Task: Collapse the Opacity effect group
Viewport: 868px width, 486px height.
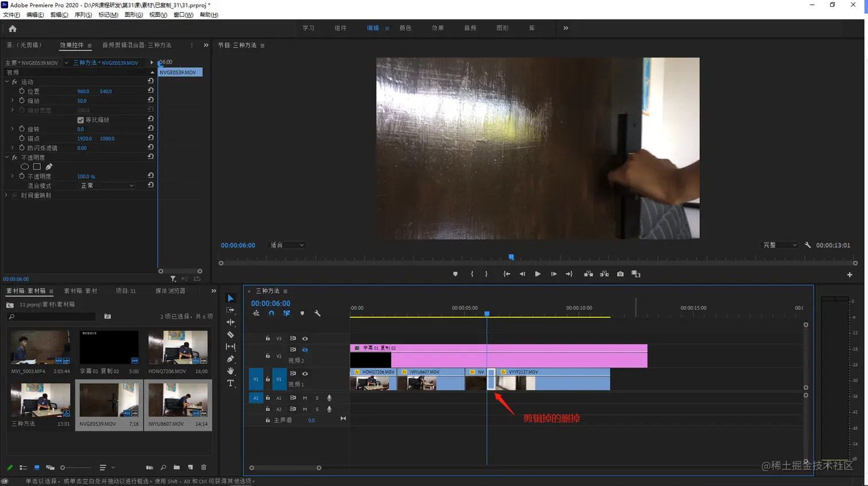Action: pyautogui.click(x=7, y=157)
